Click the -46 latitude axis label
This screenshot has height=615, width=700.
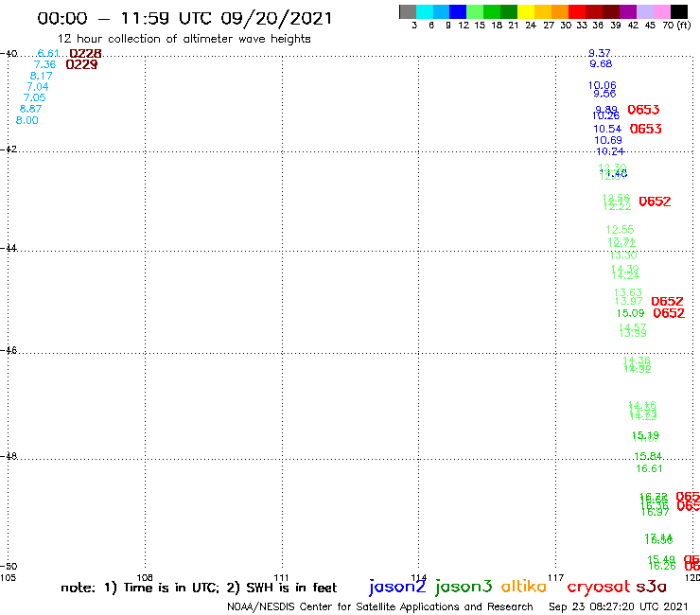9,350
